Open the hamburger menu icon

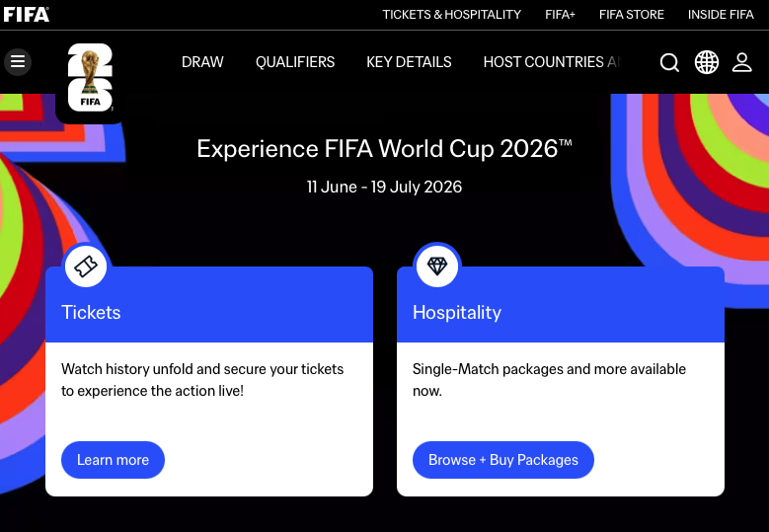18,62
